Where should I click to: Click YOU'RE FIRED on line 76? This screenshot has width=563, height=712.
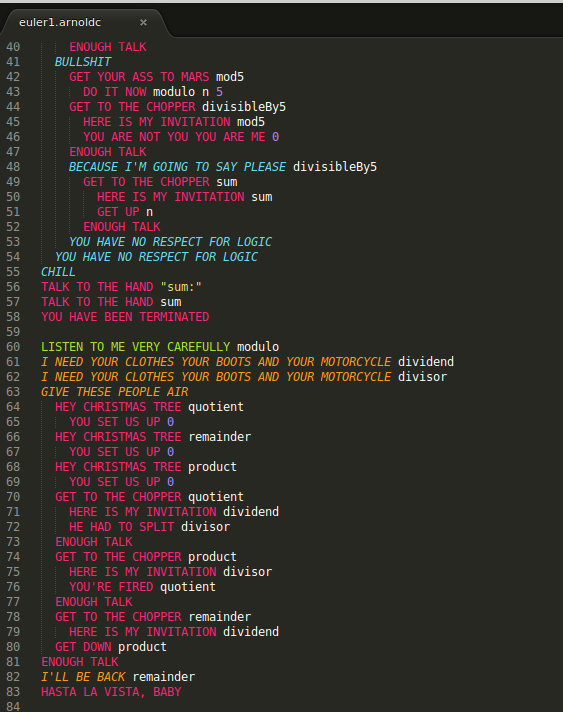(x=111, y=587)
